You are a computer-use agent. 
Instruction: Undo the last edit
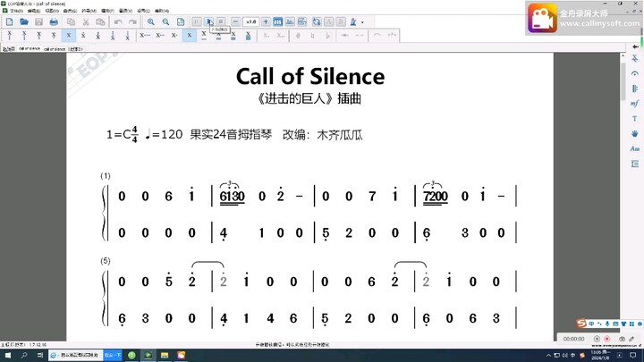pyautogui.click(x=118, y=21)
